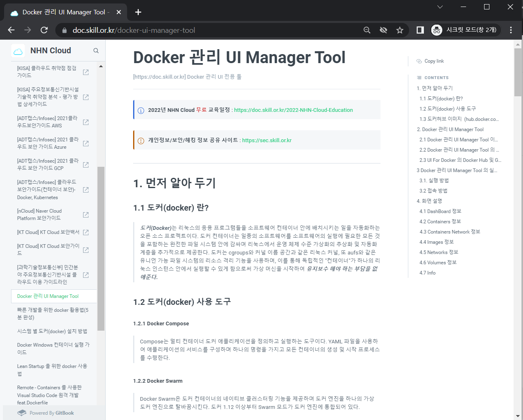Jump to 4.2 Containers 정보 in contents
Image resolution: width=523 pixels, height=420 pixels.
click(x=440, y=221)
